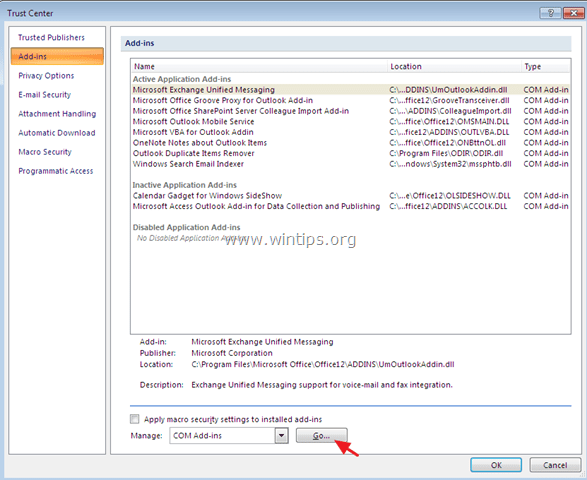The image size is (587, 480).
Task: Click the Disabled Application Add-ins group heading
Action: tap(186, 227)
